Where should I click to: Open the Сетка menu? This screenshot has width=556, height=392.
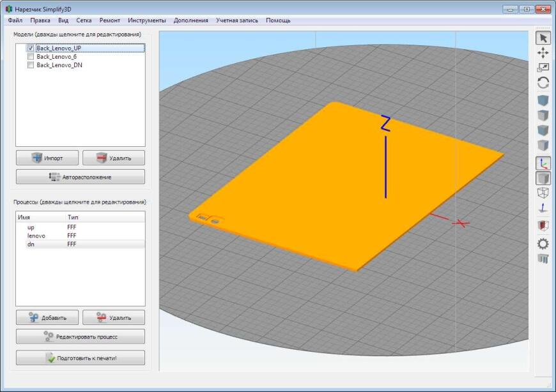84,20
